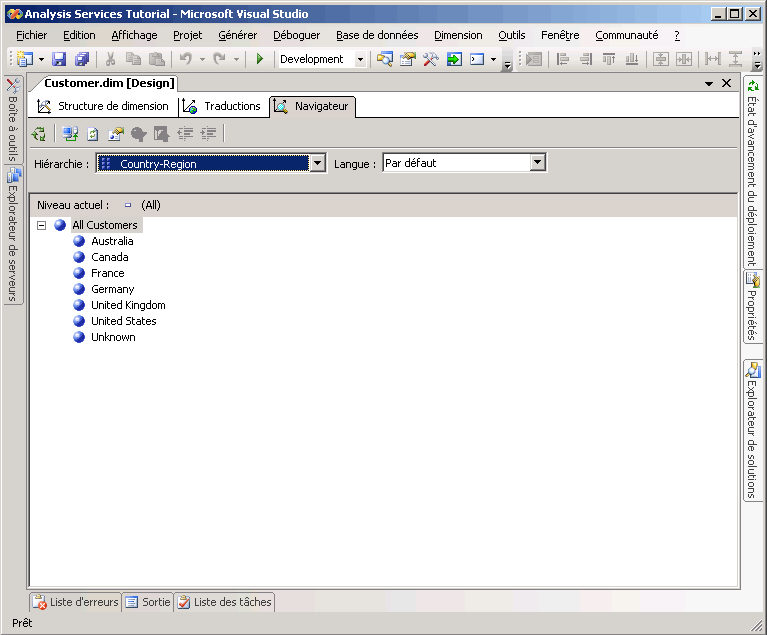Click the Save All icon
The image size is (767, 635).
tap(82, 59)
